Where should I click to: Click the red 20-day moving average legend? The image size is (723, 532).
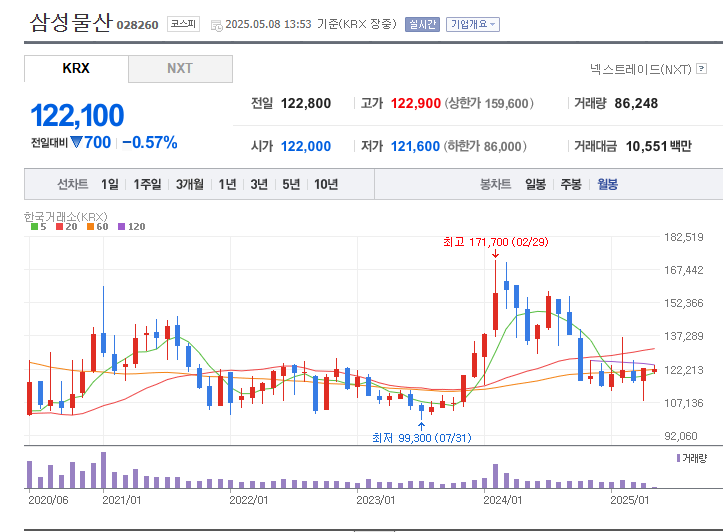coord(66,226)
